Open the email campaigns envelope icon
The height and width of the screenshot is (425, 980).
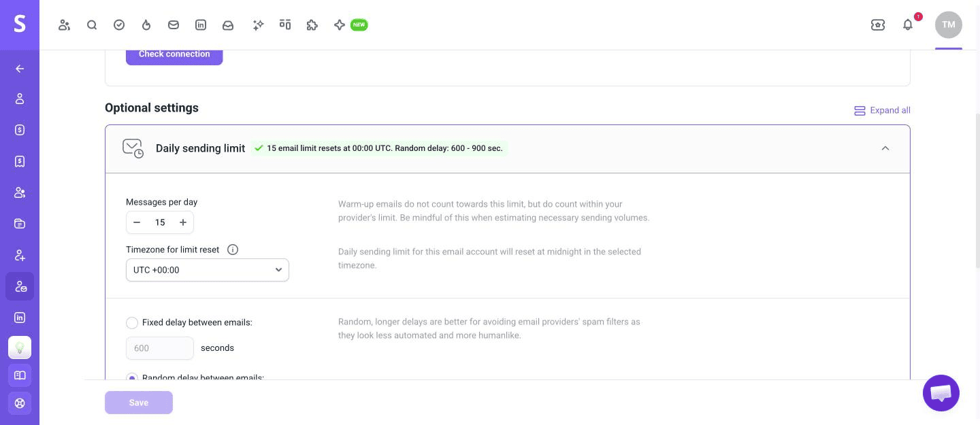[x=174, y=25]
